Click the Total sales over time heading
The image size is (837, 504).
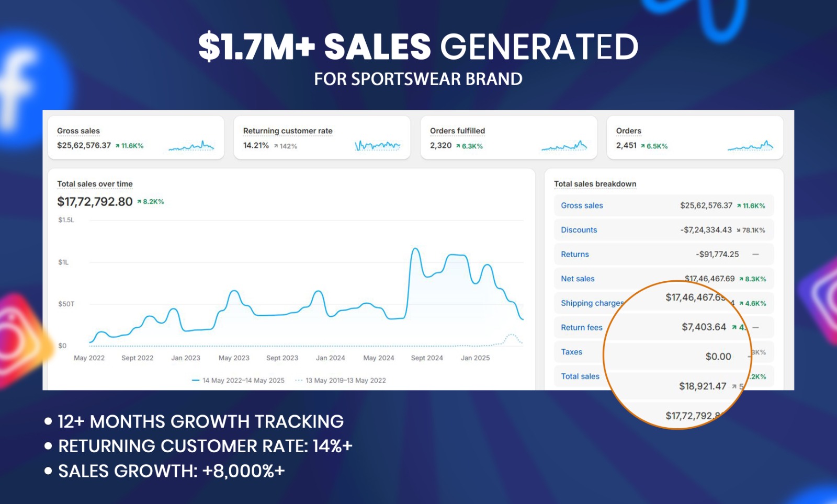click(95, 184)
